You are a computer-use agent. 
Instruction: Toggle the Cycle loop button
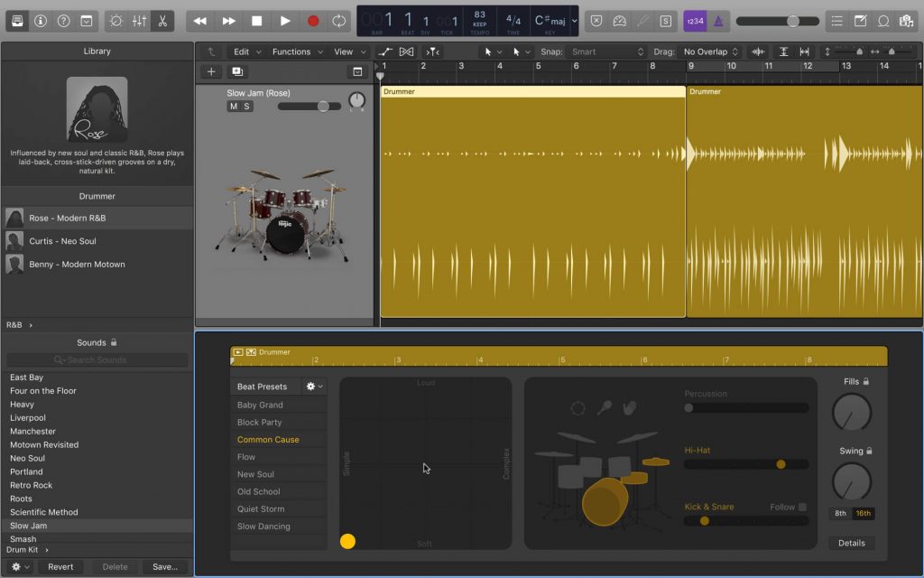pos(339,21)
